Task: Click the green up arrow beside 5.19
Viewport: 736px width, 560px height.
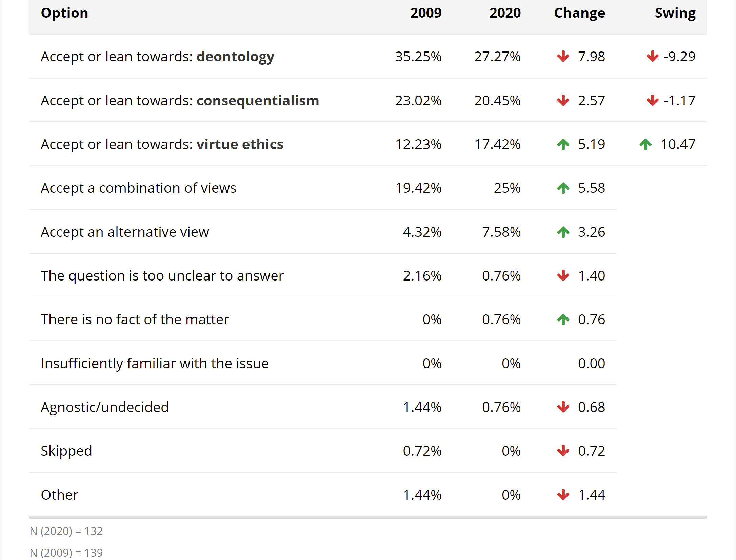Action: [x=563, y=144]
